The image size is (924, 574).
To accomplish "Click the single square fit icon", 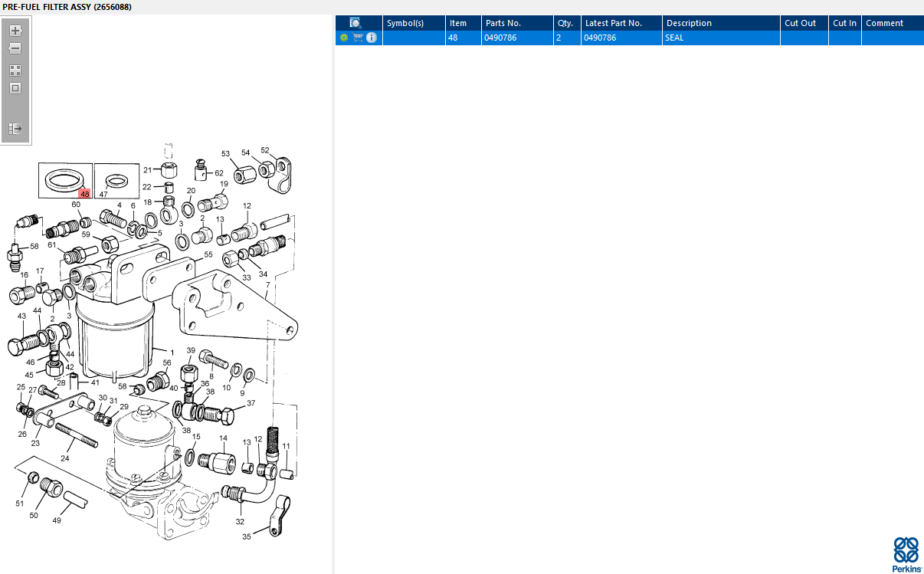I will pyautogui.click(x=15, y=88).
